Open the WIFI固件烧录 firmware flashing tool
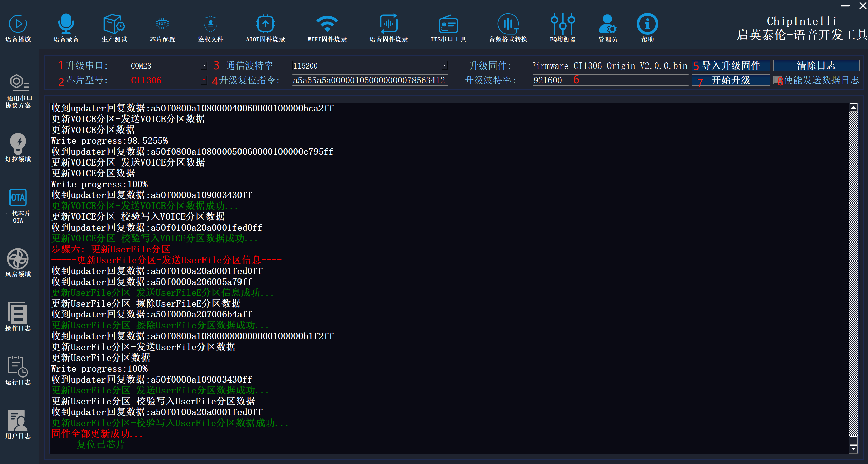Viewport: 868px width, 464px height. pos(327,28)
